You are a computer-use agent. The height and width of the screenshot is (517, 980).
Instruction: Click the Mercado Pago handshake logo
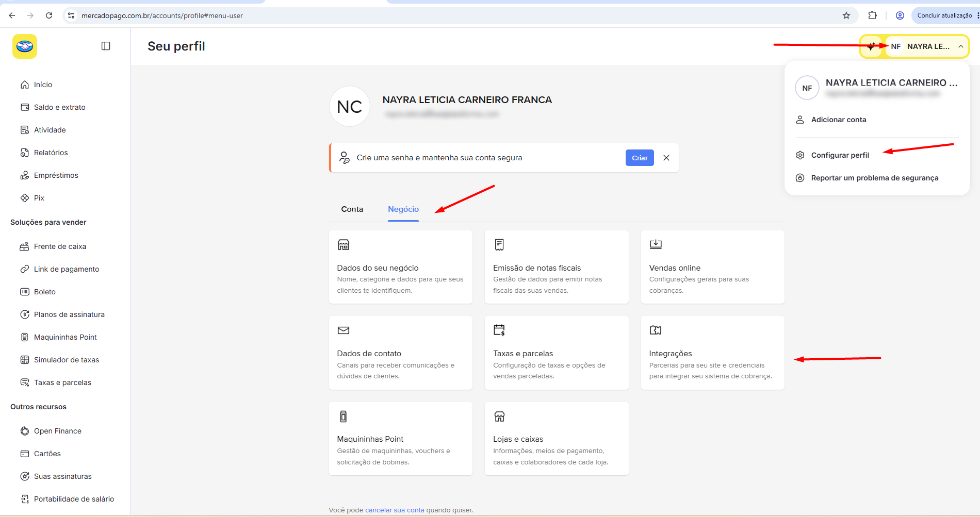[x=25, y=46]
